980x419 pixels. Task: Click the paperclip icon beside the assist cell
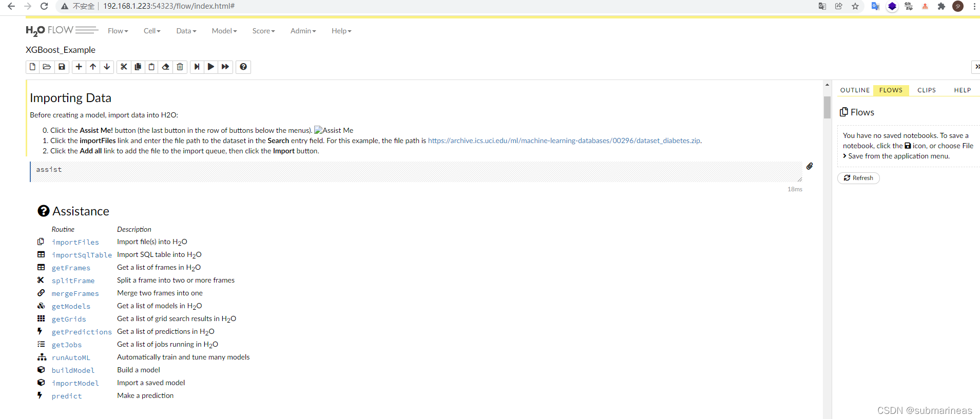(x=810, y=166)
